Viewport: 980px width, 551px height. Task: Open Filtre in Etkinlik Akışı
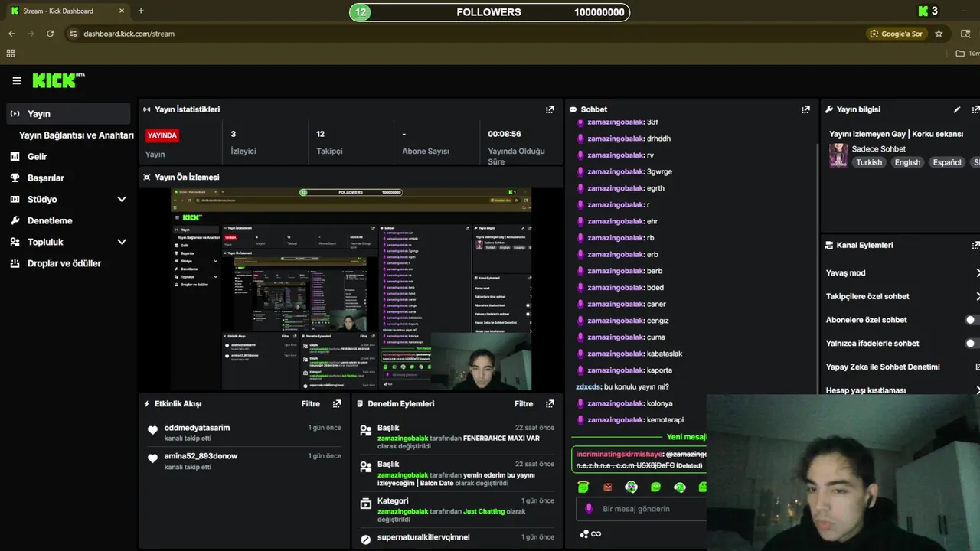tap(310, 403)
